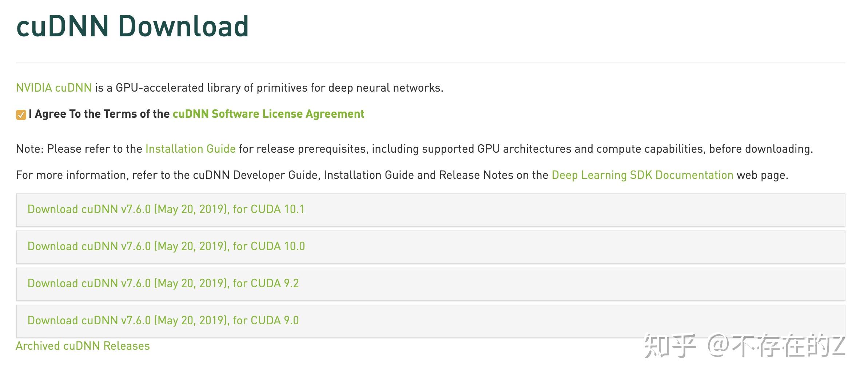868x381 pixels.
Task: Click the 'For more information' sentence start
Action: pos(71,175)
